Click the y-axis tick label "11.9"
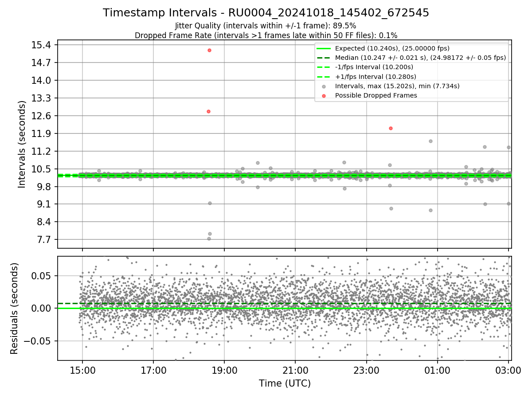The height and width of the screenshot is (399, 532). (x=42, y=133)
